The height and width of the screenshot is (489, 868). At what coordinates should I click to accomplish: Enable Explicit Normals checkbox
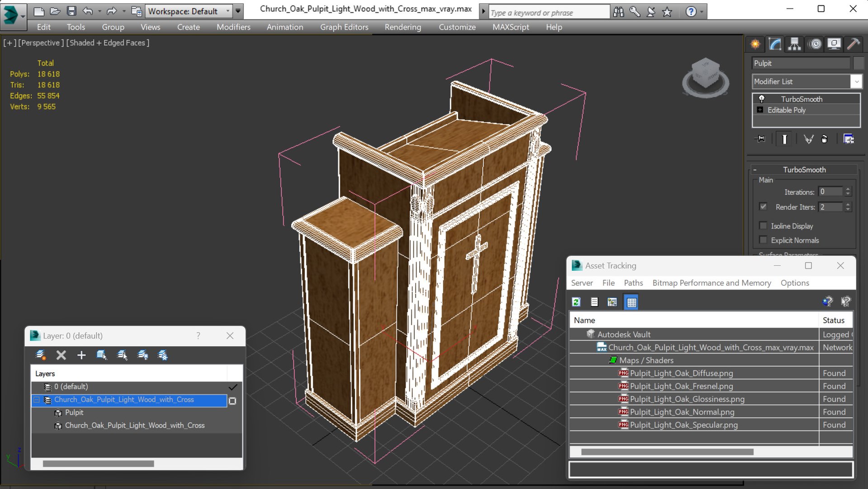763,240
